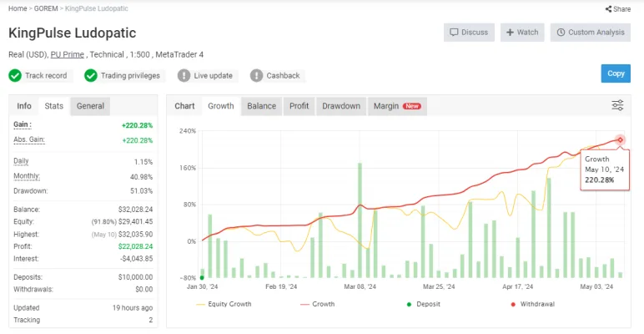Click the Cashback warning icon
644x334 pixels.
click(256, 76)
